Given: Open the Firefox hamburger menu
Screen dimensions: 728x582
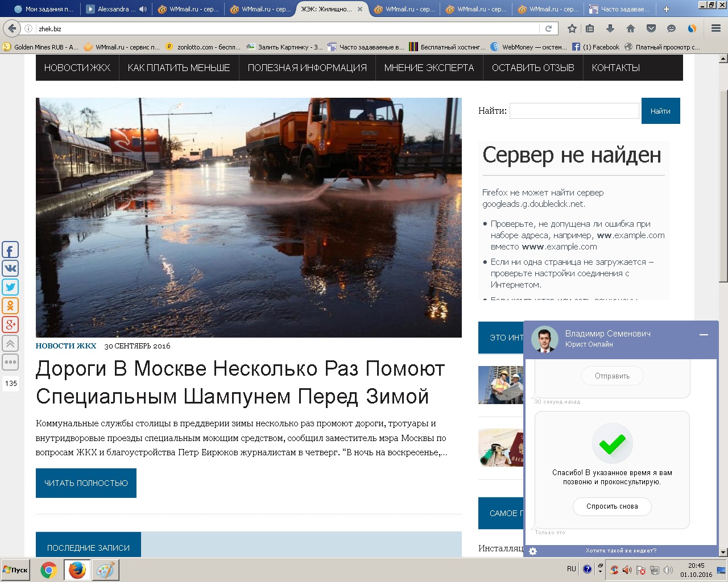Looking at the screenshot, I should tap(716, 28).
